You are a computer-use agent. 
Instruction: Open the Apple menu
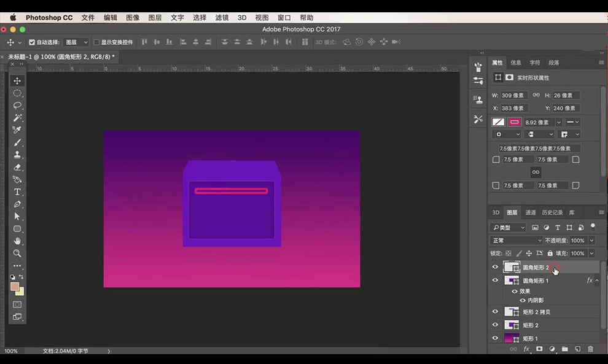pyautogui.click(x=13, y=17)
